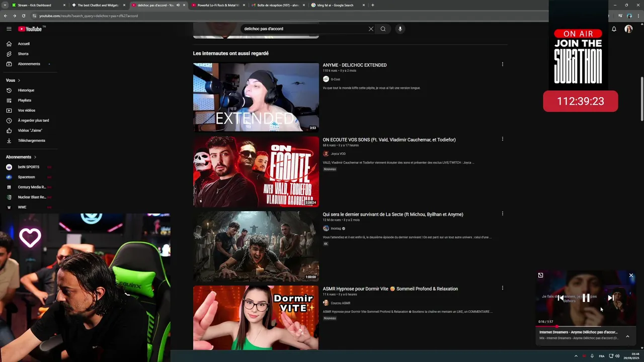
Task: Run search with the magnifier button
Action: 383,29
